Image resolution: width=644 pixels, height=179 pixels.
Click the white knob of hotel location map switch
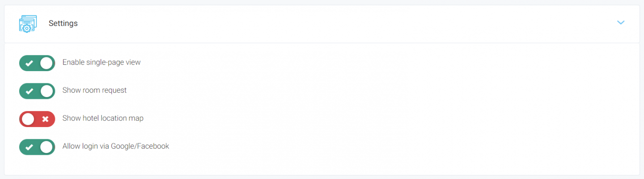tap(28, 119)
